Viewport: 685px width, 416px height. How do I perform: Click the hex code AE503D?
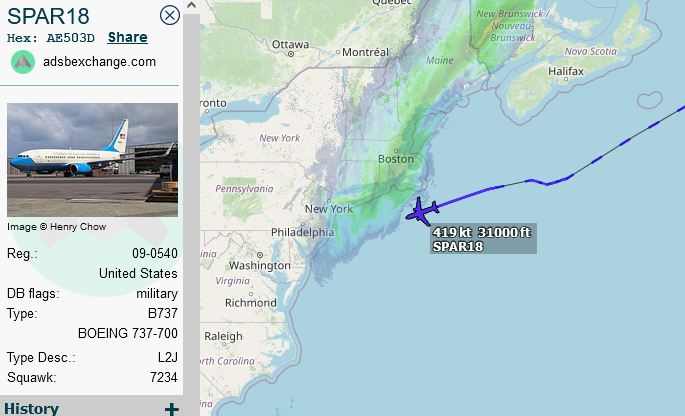click(71, 38)
